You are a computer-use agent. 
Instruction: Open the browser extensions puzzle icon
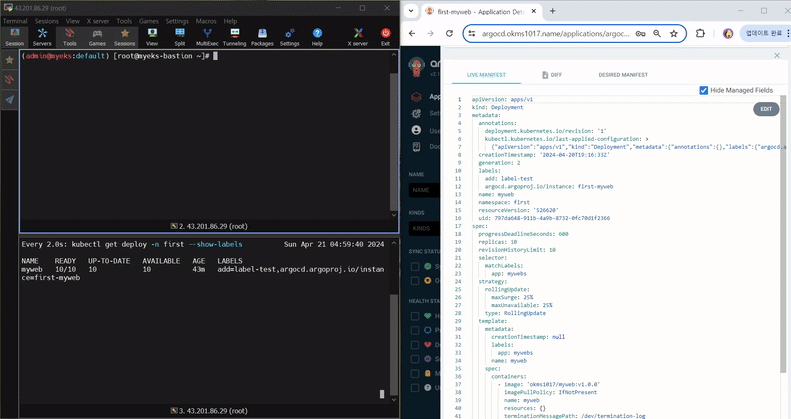pos(700,33)
